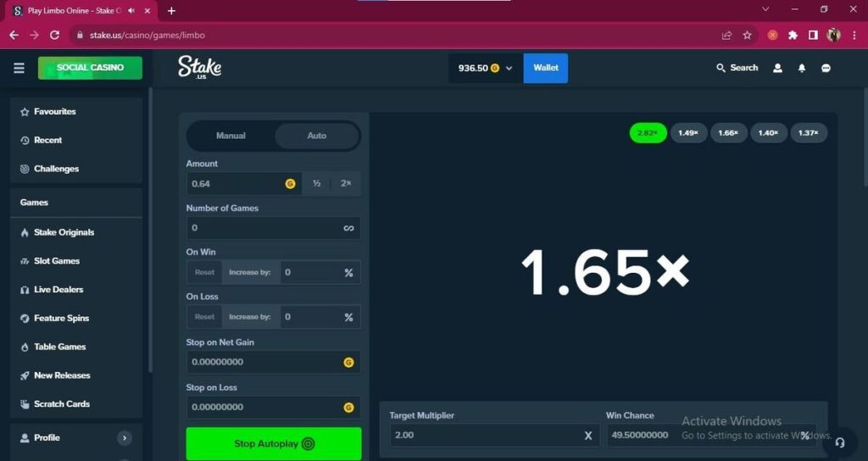
Task: Click the Search magnifier button
Action: click(737, 68)
